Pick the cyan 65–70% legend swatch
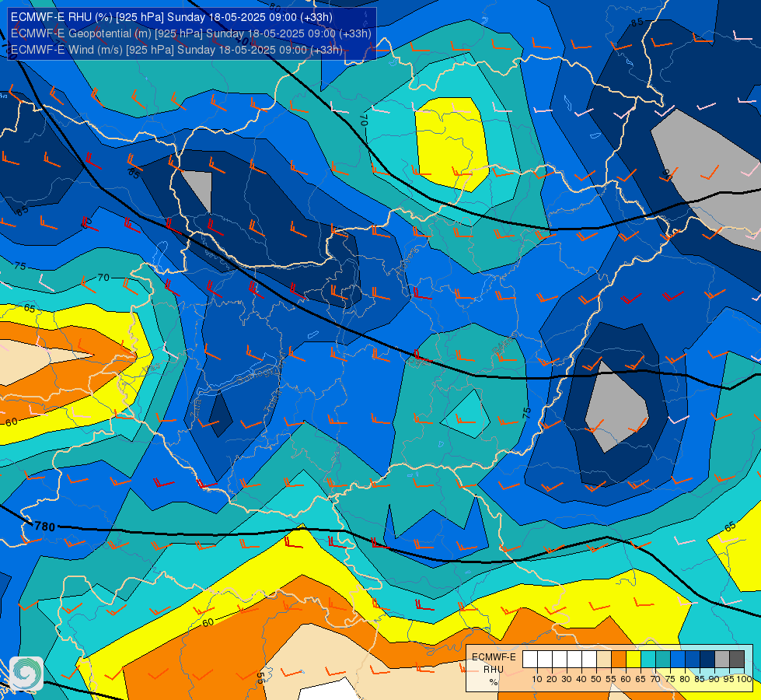This screenshot has width=761, height=700. [x=648, y=660]
